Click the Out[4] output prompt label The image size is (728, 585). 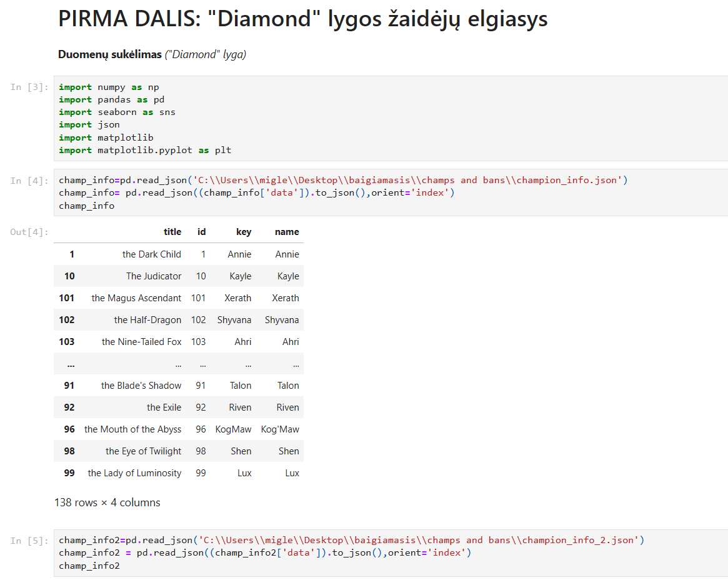(x=29, y=232)
